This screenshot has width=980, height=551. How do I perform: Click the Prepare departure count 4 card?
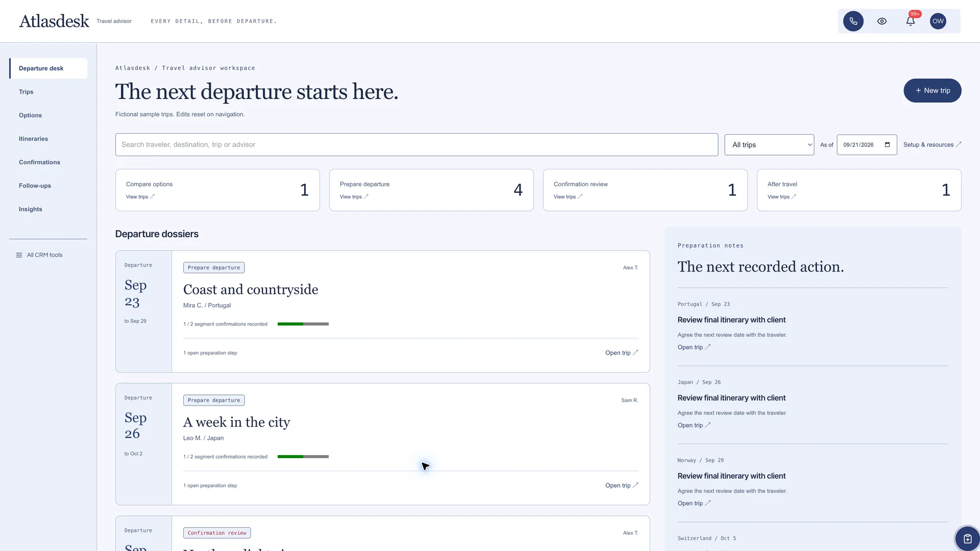point(431,190)
